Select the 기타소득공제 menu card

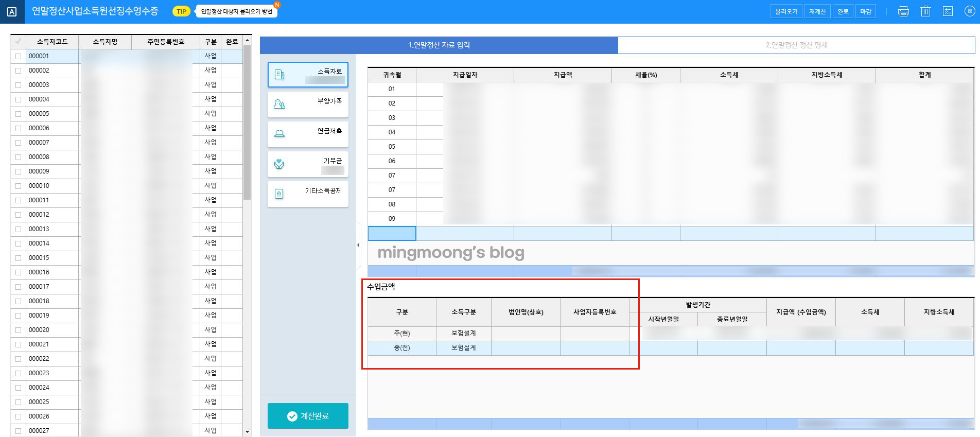click(308, 194)
